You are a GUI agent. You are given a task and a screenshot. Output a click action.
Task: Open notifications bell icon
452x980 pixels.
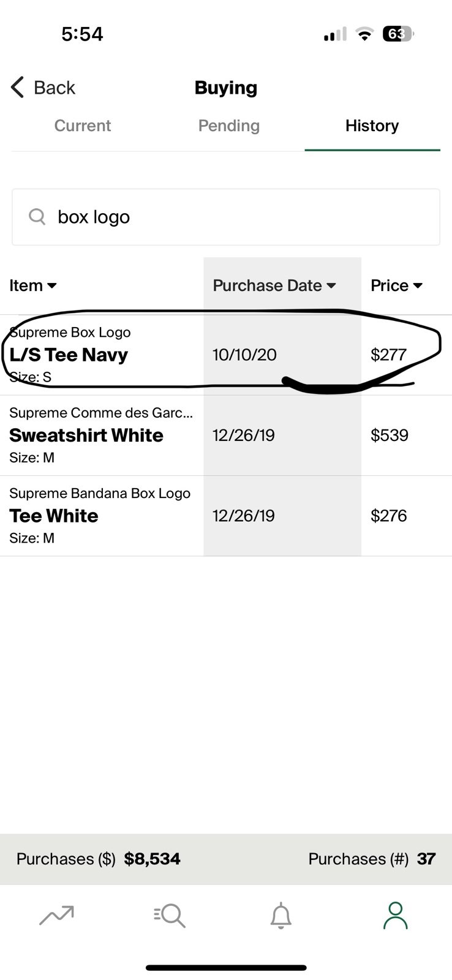pyautogui.click(x=281, y=916)
